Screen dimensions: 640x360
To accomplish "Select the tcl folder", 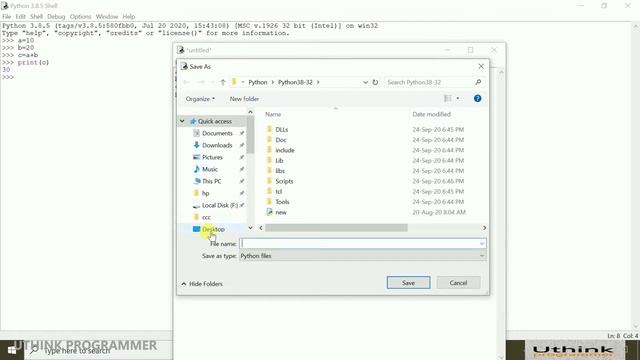I will point(278,191).
